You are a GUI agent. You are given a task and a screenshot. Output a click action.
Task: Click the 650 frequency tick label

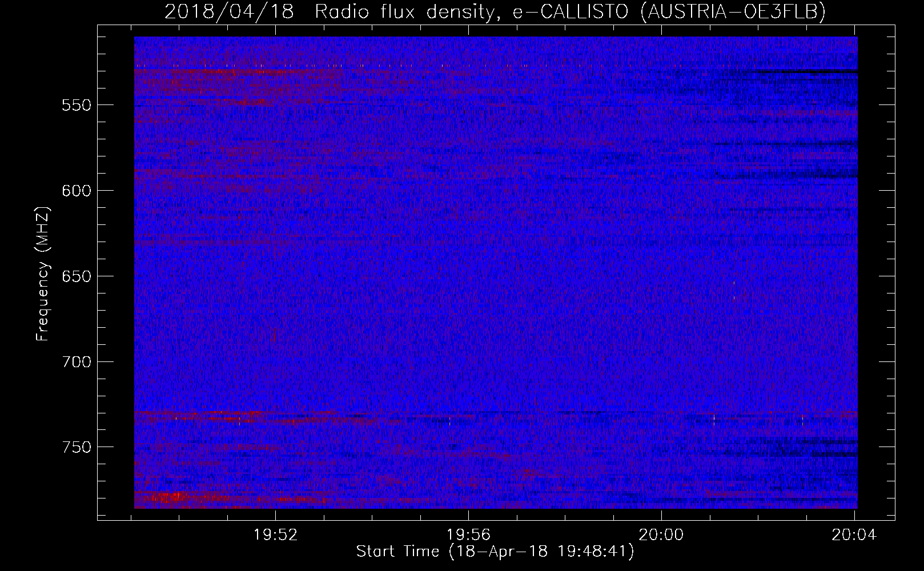(x=77, y=276)
